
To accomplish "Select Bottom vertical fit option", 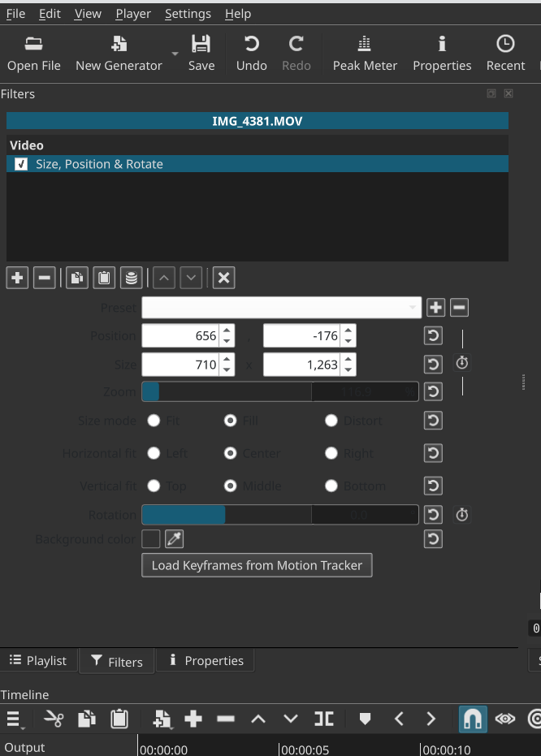I will [331, 486].
